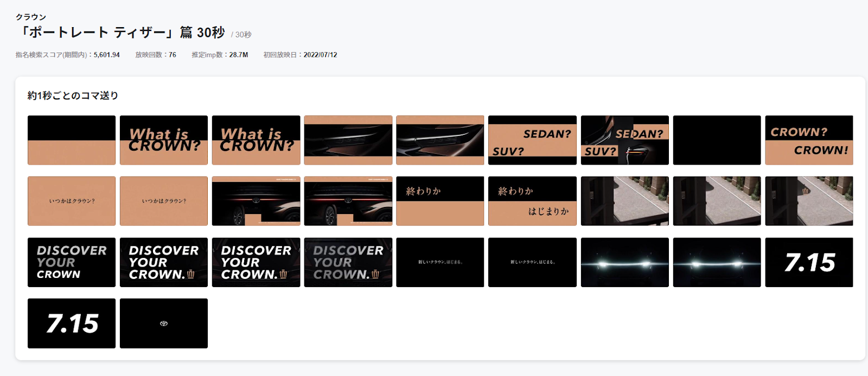Select the faded 'DISCOVER YOUR CROWN.' frame

click(348, 262)
